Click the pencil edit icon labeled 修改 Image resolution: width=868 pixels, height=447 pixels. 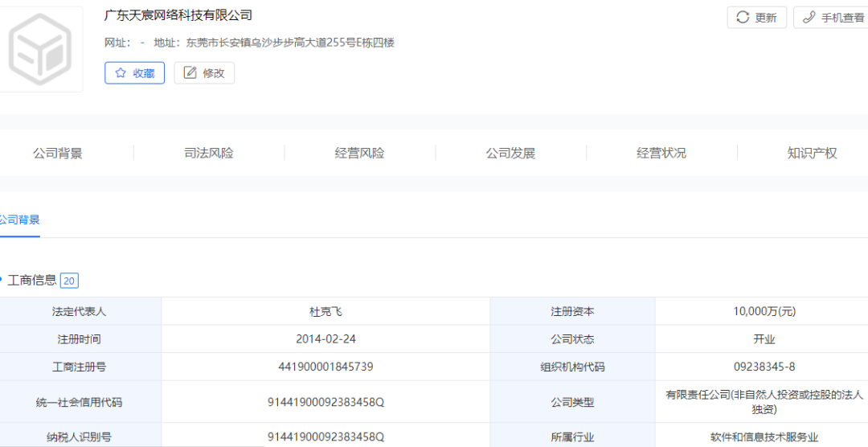[190, 73]
